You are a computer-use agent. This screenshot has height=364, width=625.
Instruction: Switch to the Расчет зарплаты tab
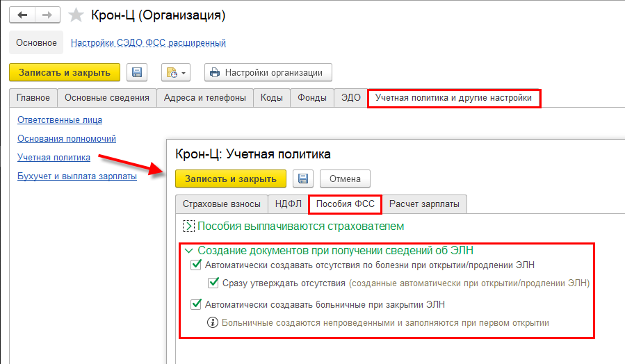pos(424,204)
